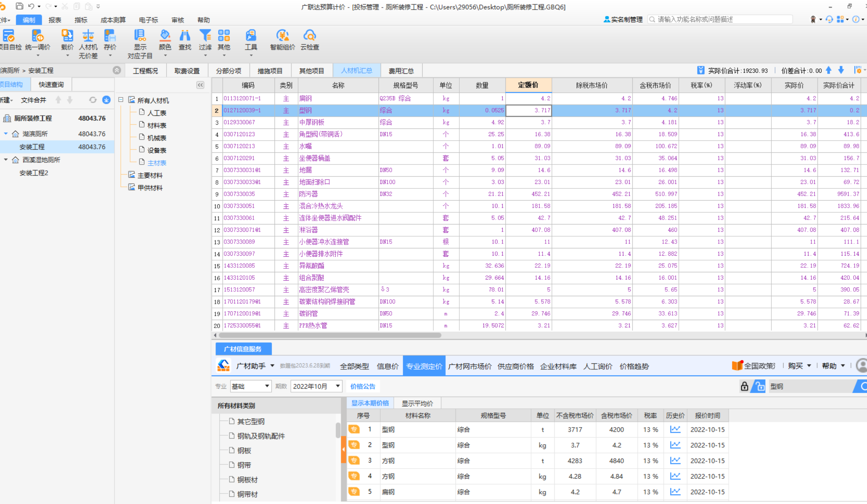Click the blue download icon in project panel

(106, 100)
